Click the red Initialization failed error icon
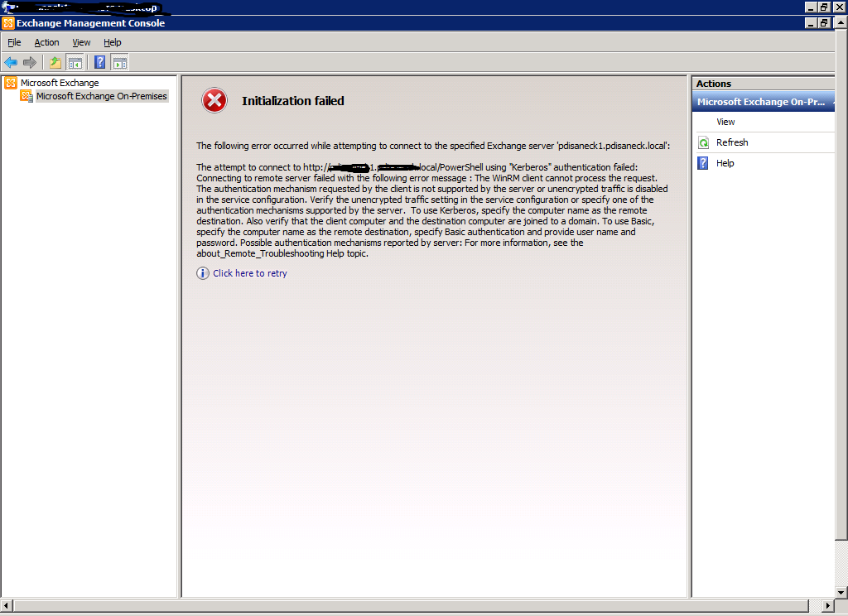Viewport: 848px width, 616px height. [x=214, y=100]
